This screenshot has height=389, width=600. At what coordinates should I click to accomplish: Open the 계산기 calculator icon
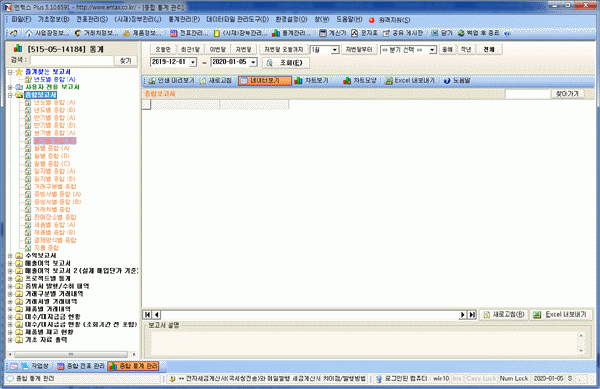(323, 33)
